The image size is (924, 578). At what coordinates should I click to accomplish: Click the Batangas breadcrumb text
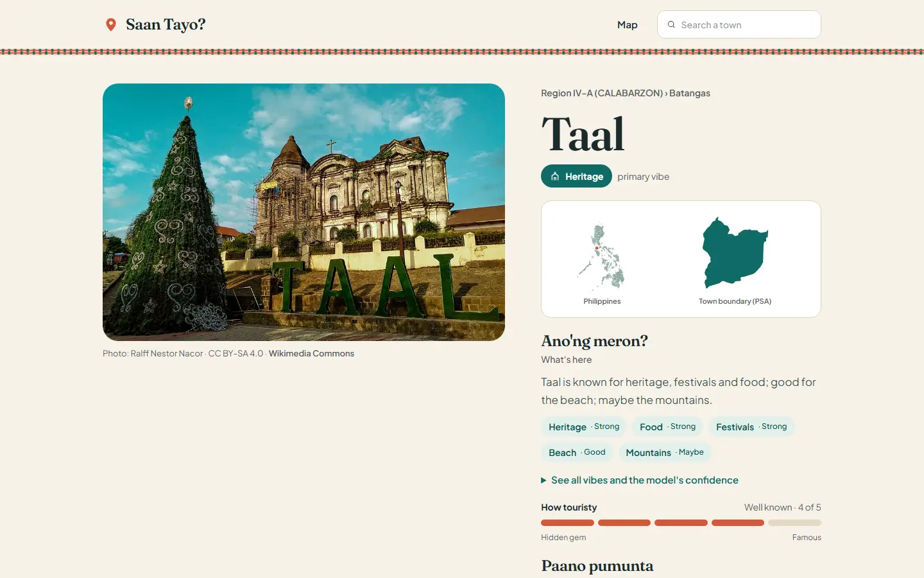click(x=690, y=93)
